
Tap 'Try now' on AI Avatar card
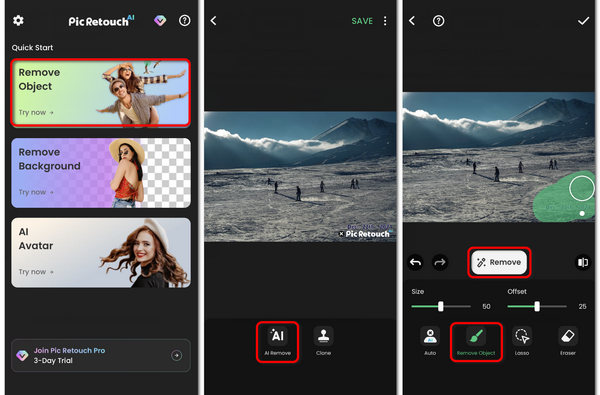[x=36, y=272]
